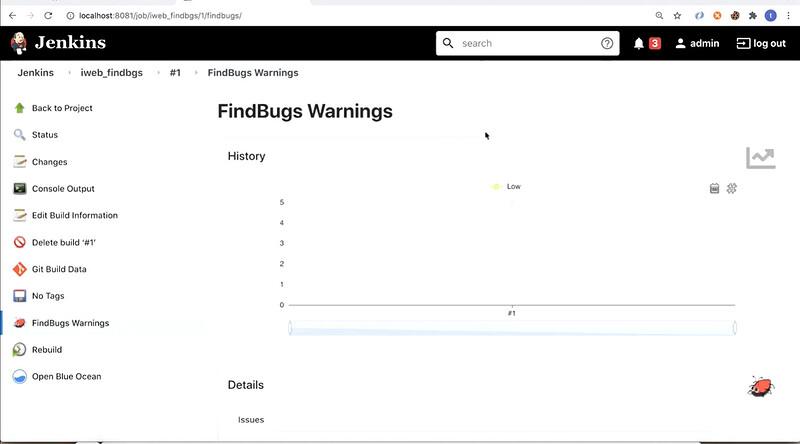Open the admin user profile

[x=697, y=43]
